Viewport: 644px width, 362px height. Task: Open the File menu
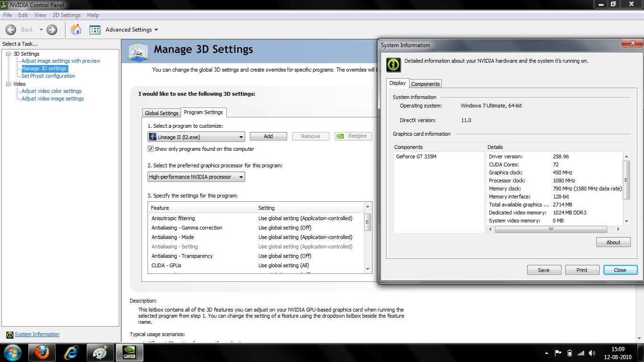pyautogui.click(x=8, y=15)
